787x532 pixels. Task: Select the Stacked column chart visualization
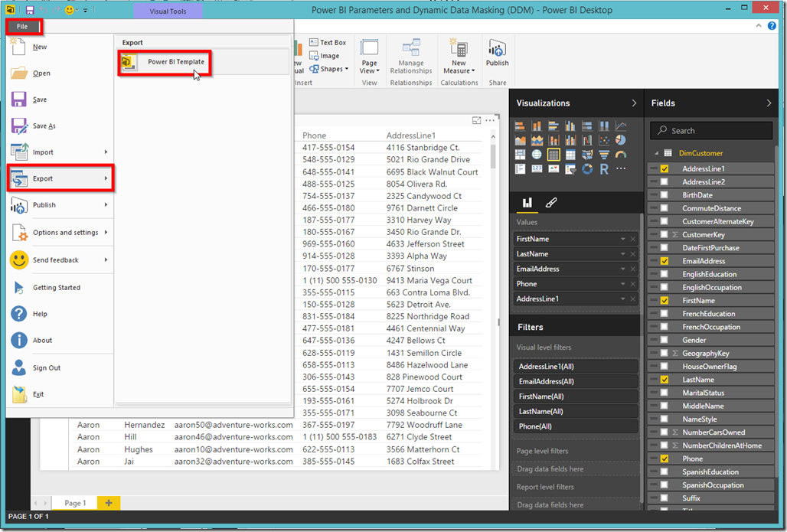coord(537,126)
